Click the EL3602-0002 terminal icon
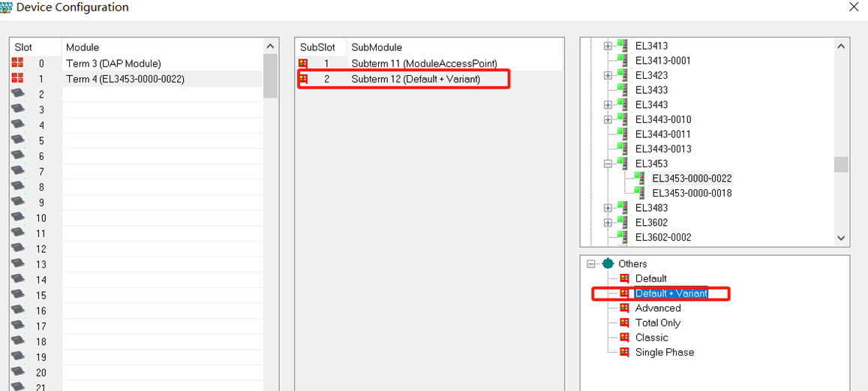Image resolution: width=868 pixels, height=391 pixels. pos(622,237)
